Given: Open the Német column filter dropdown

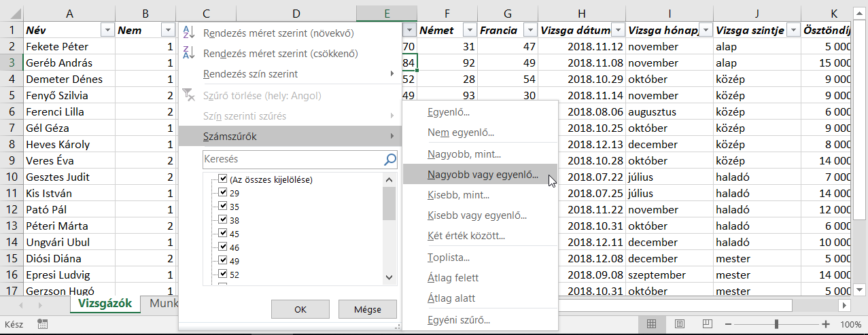Looking at the screenshot, I should [469, 31].
